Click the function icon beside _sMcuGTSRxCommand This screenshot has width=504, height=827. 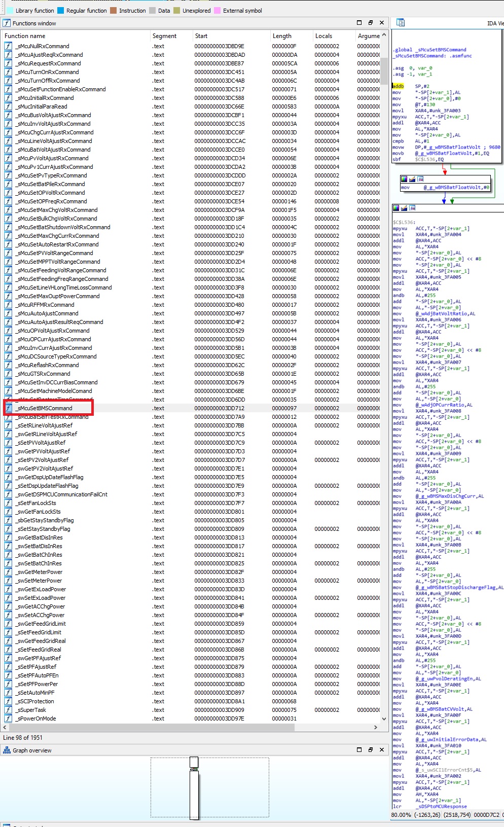pos(8,374)
